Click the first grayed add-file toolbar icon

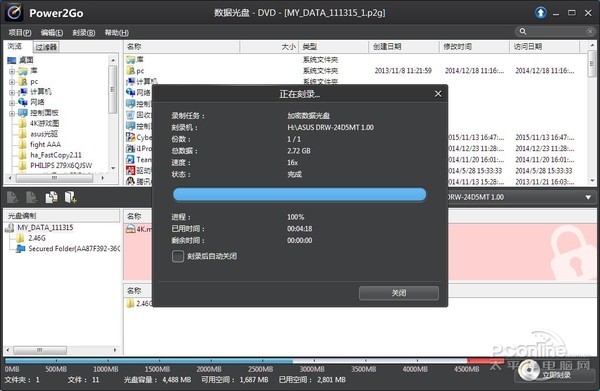point(12,197)
